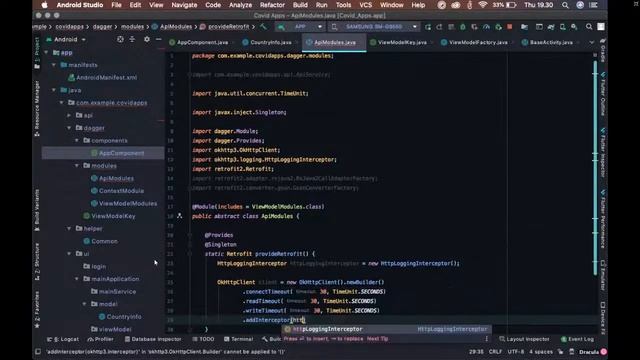
Task: Select AndroidManifest.xml in project tree
Action: [x=103, y=78]
